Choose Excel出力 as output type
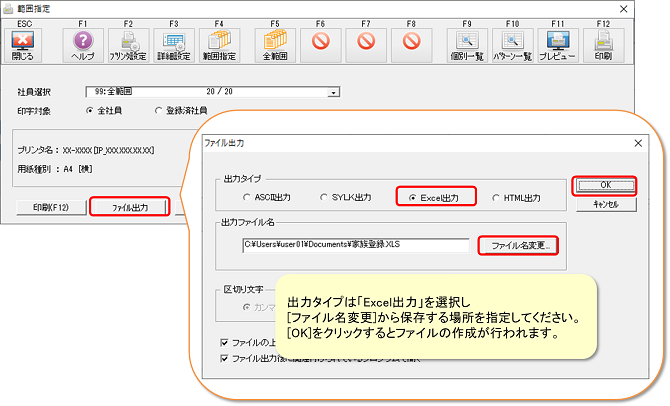 pos(412,198)
